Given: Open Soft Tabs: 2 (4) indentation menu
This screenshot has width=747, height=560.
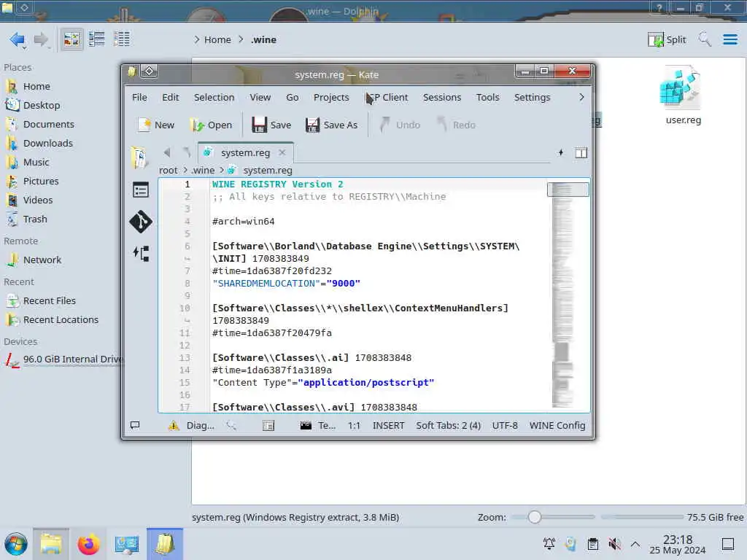Looking at the screenshot, I should 449,426.
